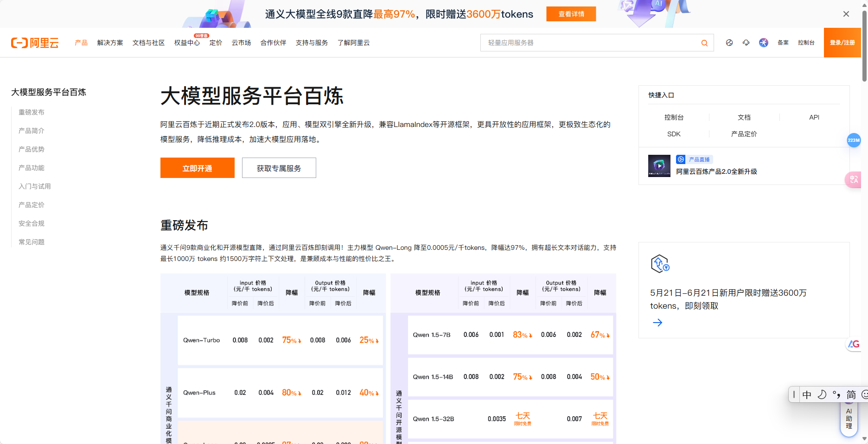Click the arrow in the 3600万 tokens promo card
The width and height of the screenshot is (868, 444).
(x=657, y=322)
